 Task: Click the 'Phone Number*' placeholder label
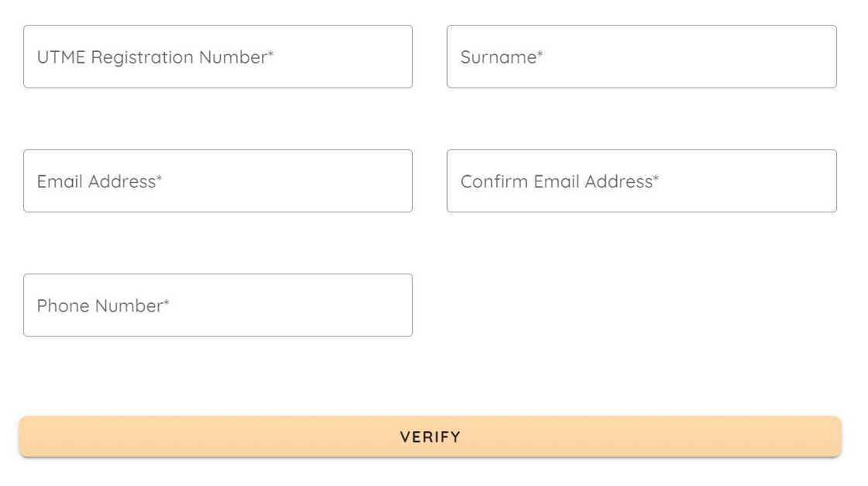(x=102, y=305)
